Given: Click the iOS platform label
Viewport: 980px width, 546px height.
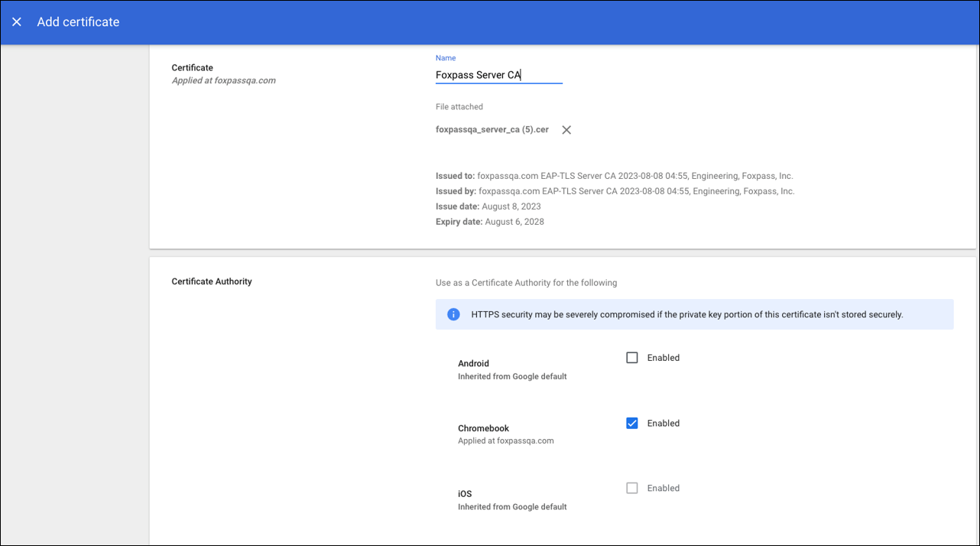Looking at the screenshot, I should (x=465, y=494).
